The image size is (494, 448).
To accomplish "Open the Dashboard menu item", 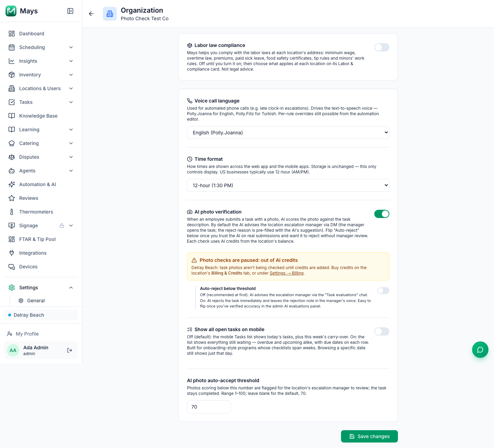I will [x=41, y=34].
